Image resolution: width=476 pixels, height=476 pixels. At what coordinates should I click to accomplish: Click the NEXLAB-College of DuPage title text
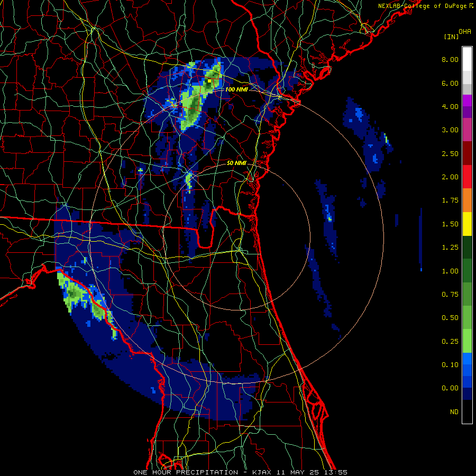pos(423,6)
